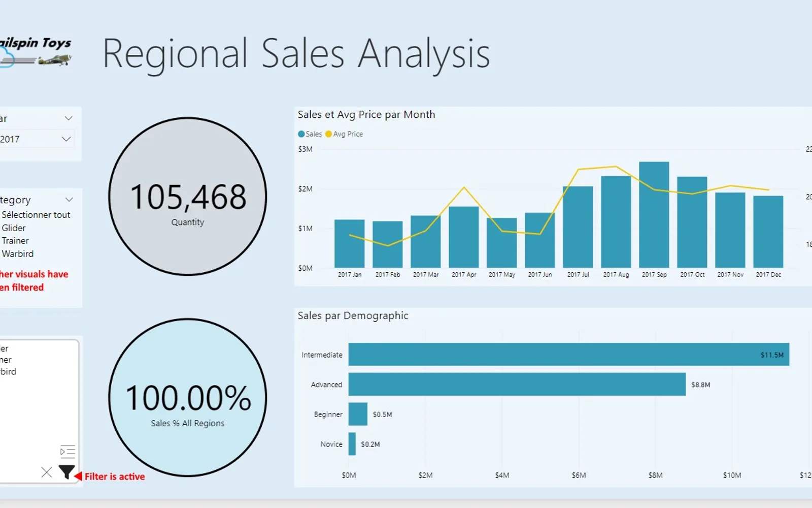812x508 pixels.
Task: Click the $11.5M data label
Action: click(x=772, y=355)
